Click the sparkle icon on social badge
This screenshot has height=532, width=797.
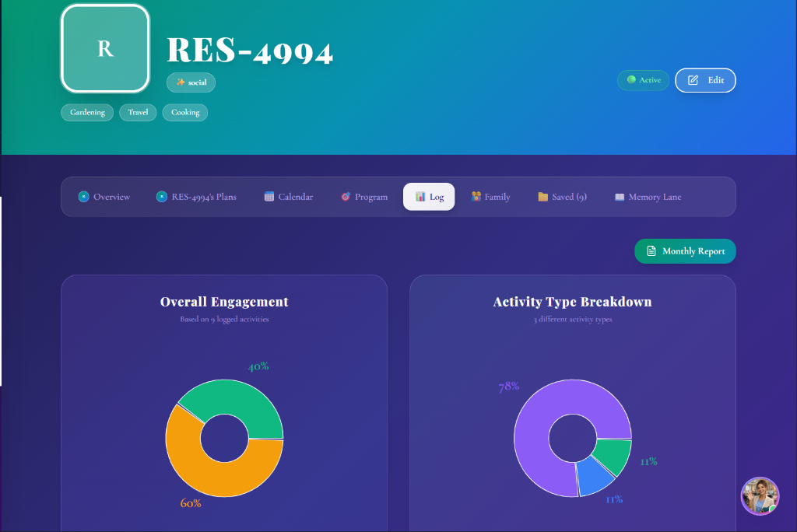click(x=181, y=82)
